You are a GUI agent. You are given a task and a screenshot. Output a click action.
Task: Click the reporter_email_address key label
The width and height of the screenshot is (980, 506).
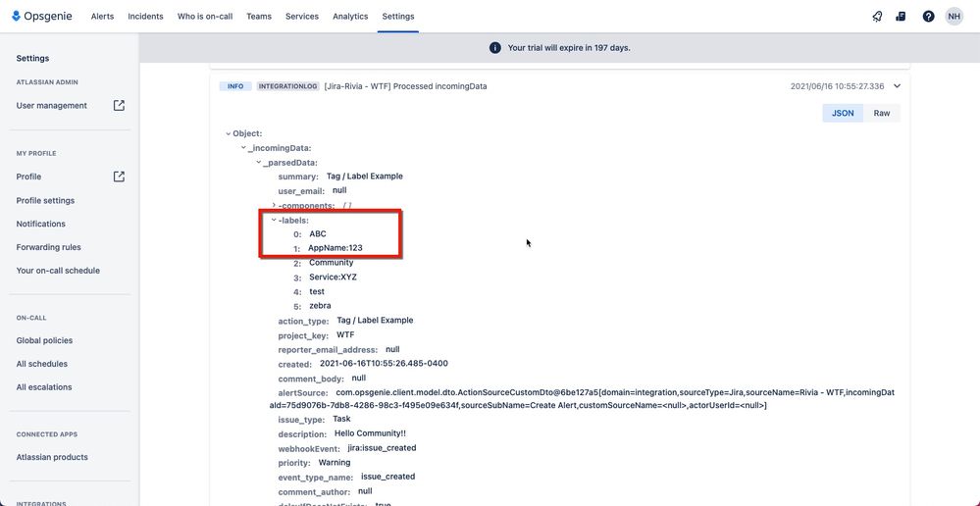click(x=328, y=350)
